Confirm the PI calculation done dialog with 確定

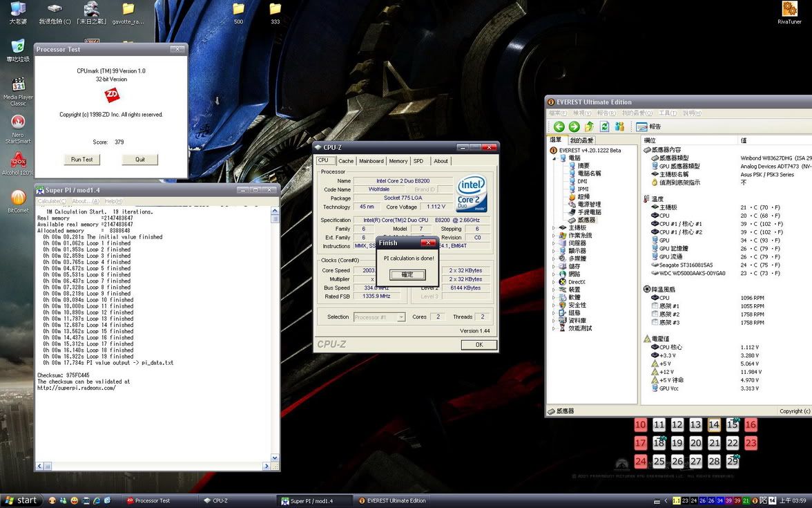(407, 274)
